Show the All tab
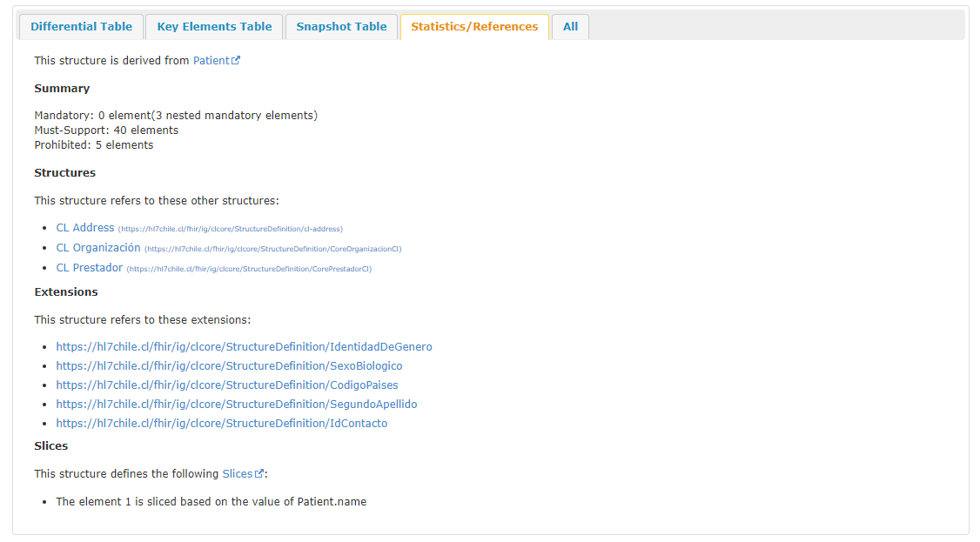The width and height of the screenshot is (980, 542). (570, 27)
